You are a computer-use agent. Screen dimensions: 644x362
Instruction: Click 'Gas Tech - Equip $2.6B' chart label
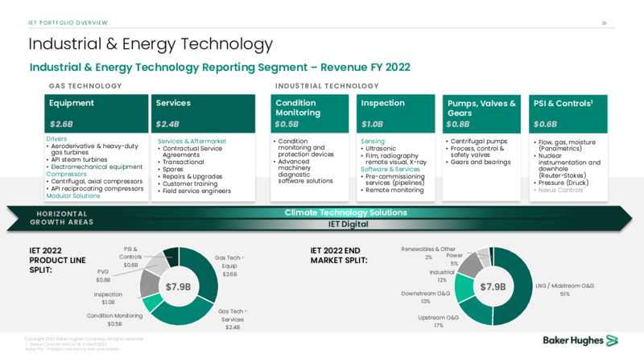[229, 266]
